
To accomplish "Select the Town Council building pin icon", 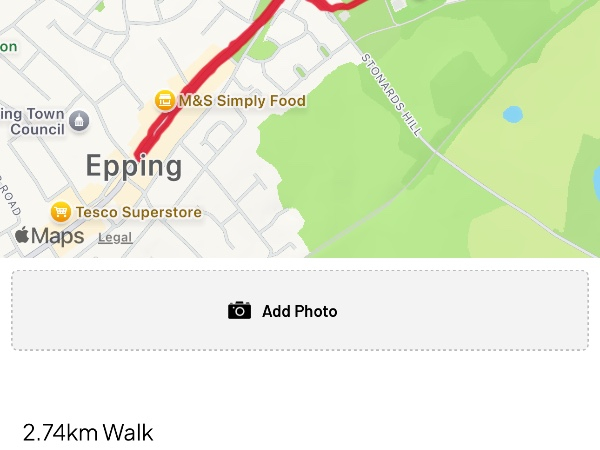I will 79,122.
